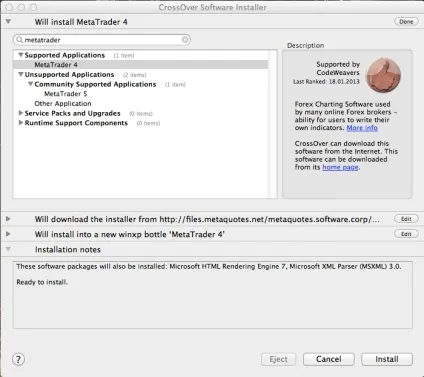
Task: Click the Supported by CodeWeavers text
Action: coord(338,68)
